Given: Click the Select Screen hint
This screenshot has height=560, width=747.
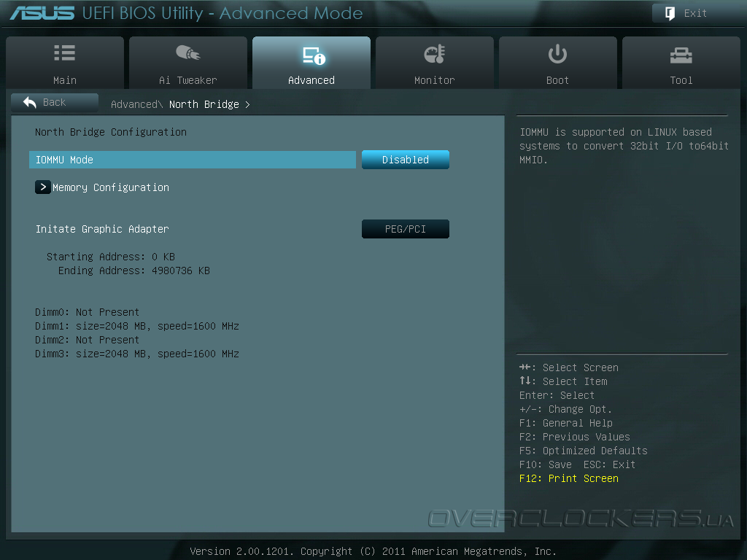Looking at the screenshot, I should click(569, 367).
